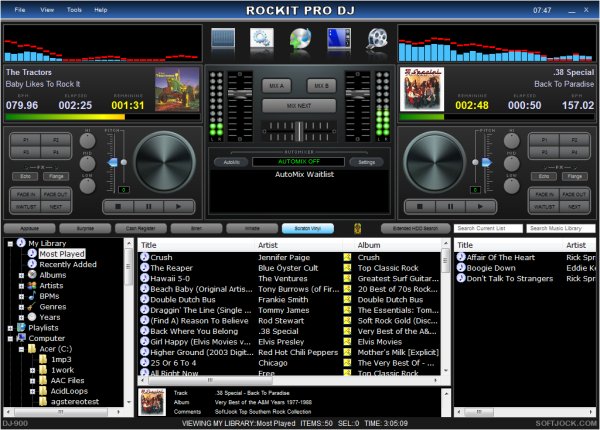Stop playback on the right deck
Image resolution: width=600 pixels, height=430 pixels.
420,207
